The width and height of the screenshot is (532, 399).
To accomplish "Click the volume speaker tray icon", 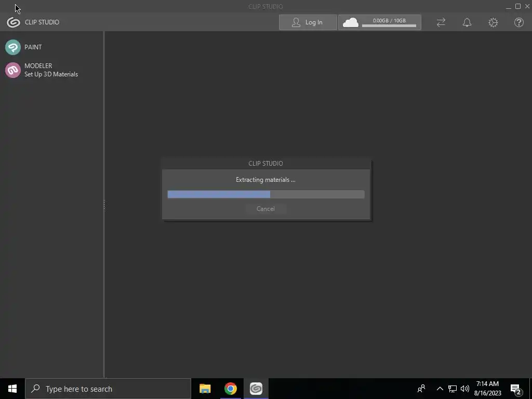I will coord(465,389).
